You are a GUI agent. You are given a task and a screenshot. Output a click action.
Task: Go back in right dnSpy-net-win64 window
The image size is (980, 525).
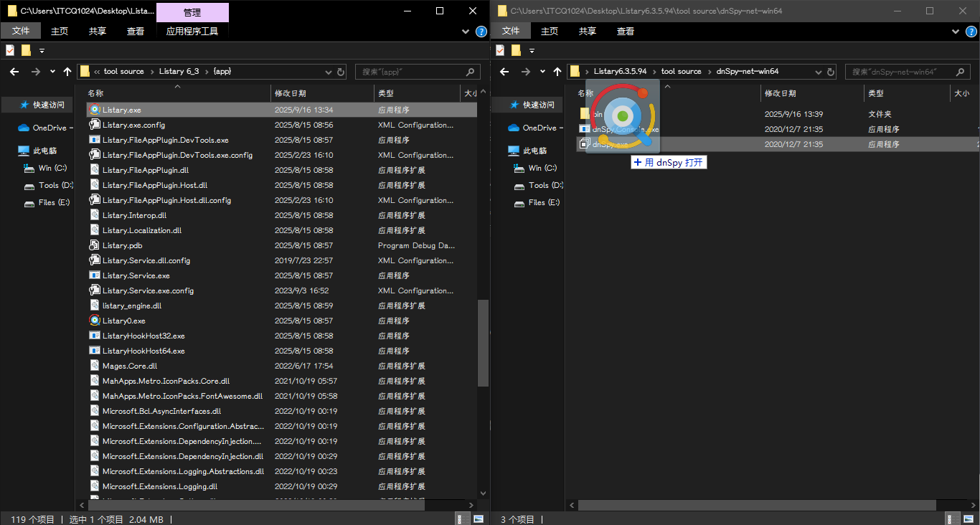[504, 72]
